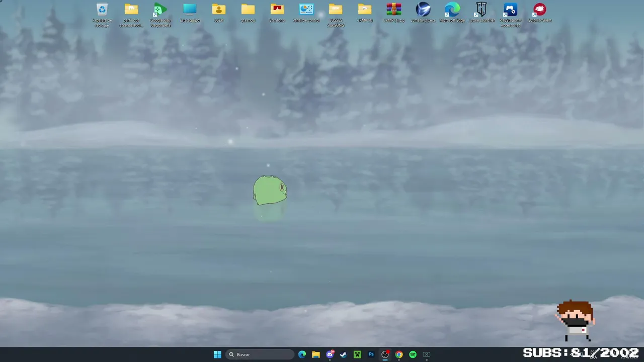Open Minecraft from the taskbar
This screenshot has height=362, width=644.
click(357, 354)
